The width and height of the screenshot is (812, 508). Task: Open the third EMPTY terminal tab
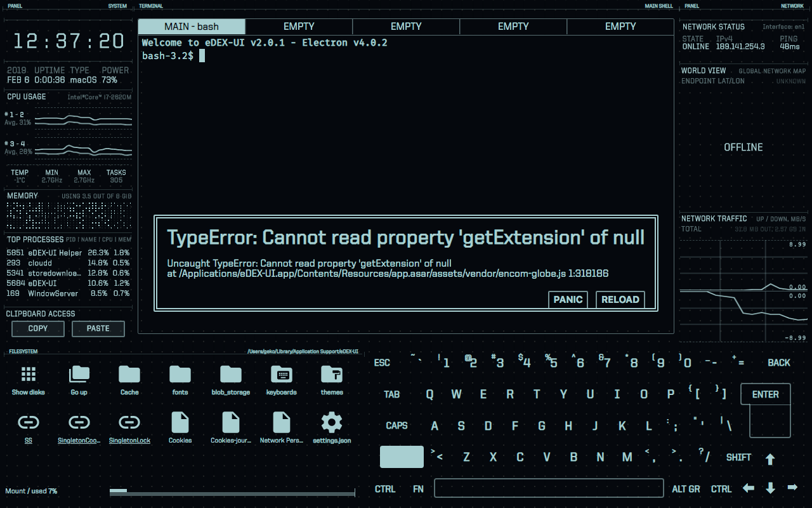(x=406, y=27)
